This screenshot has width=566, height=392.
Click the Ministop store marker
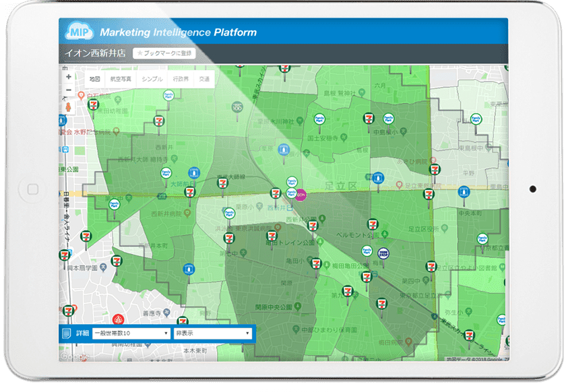383,253
